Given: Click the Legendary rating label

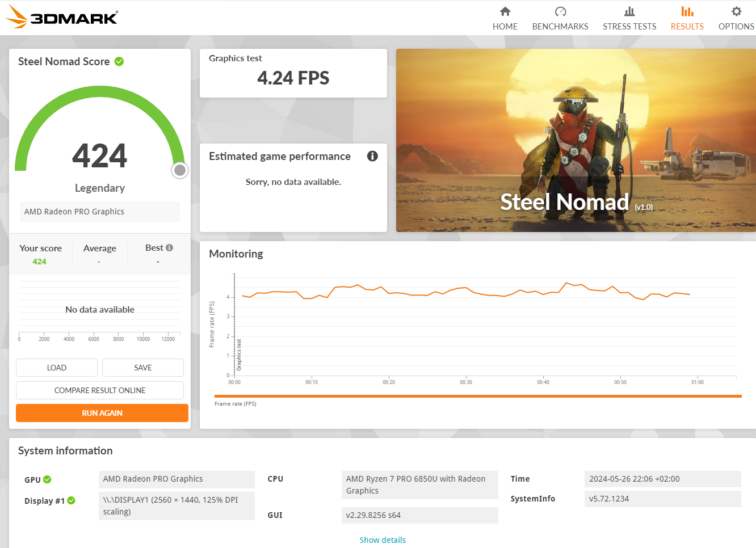Looking at the screenshot, I should tap(100, 188).
